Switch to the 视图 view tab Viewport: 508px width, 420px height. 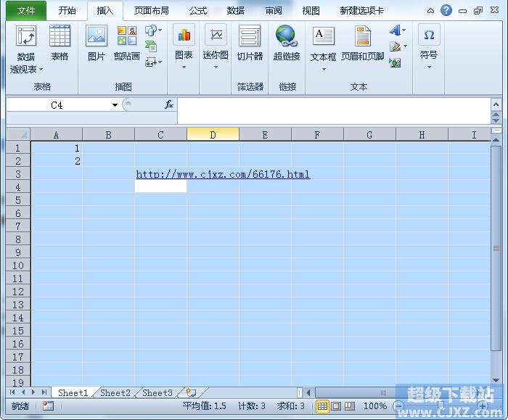click(311, 11)
